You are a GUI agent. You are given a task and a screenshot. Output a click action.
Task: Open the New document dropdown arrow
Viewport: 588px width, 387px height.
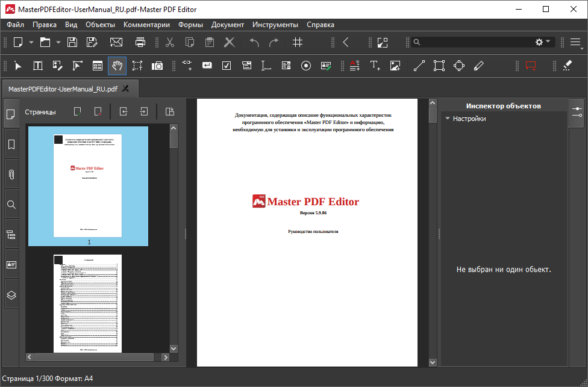31,42
